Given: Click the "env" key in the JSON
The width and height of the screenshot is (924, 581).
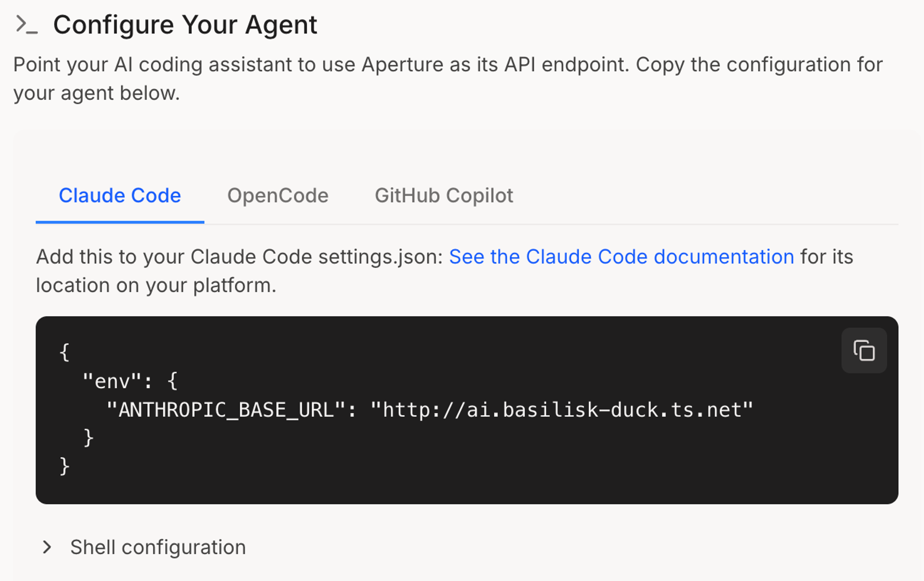Looking at the screenshot, I should click(x=112, y=381).
